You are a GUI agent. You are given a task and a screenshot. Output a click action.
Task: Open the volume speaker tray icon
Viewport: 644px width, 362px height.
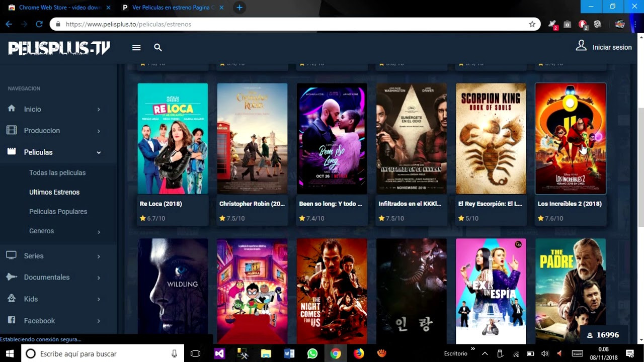point(545,353)
